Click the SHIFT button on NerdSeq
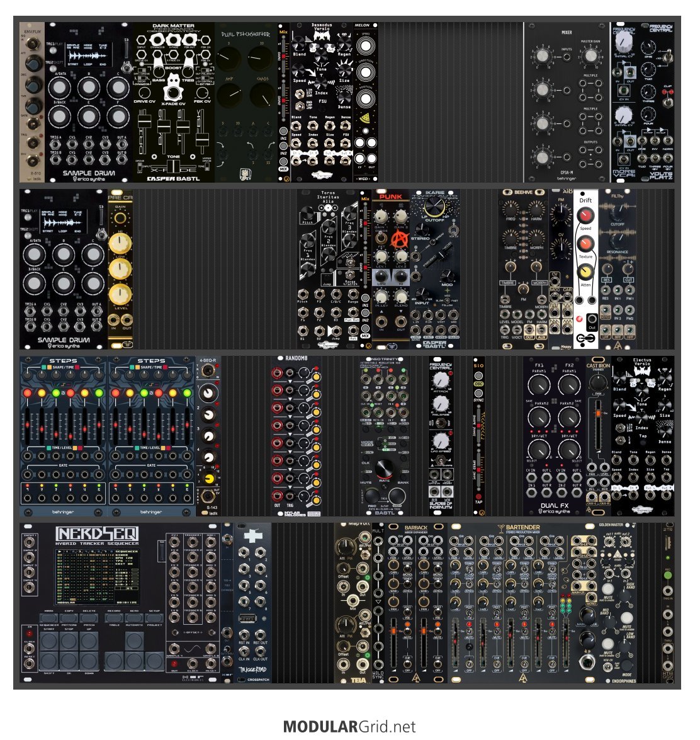 click(49, 661)
